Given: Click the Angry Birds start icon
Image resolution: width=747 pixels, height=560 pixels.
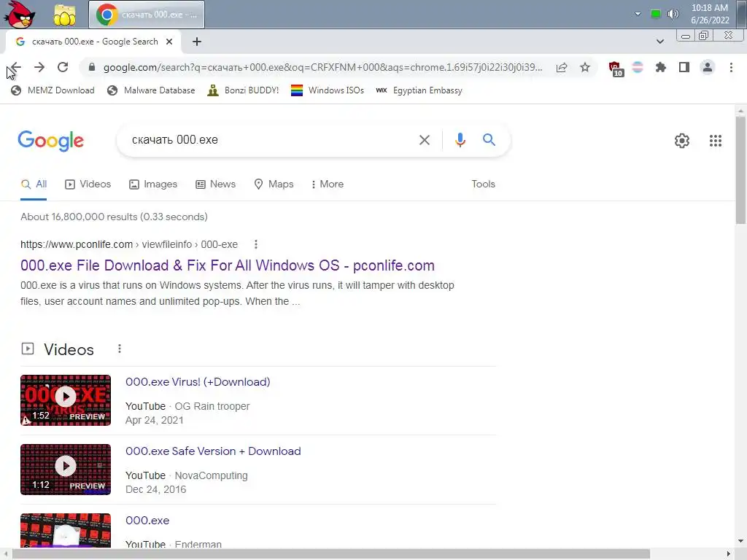Looking at the screenshot, I should click(20, 15).
